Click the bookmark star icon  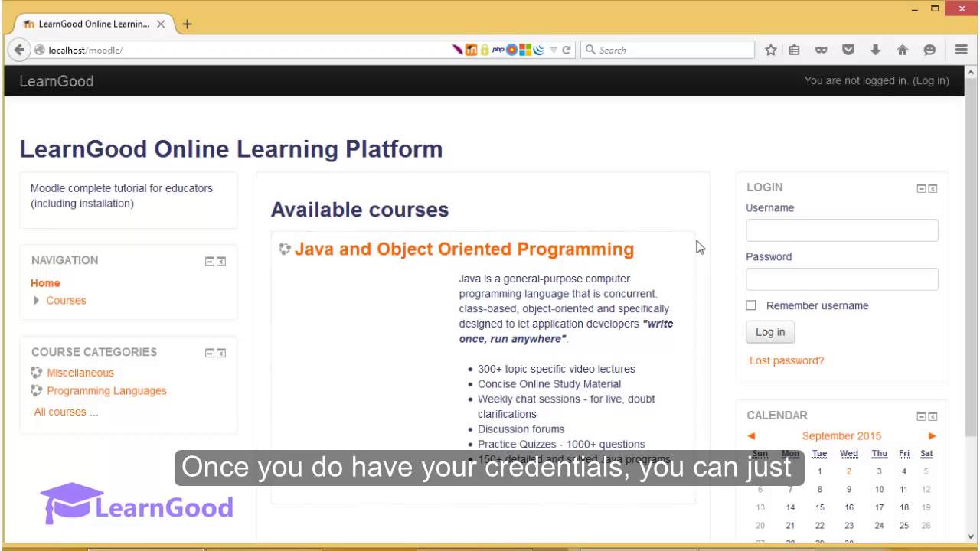coord(771,50)
